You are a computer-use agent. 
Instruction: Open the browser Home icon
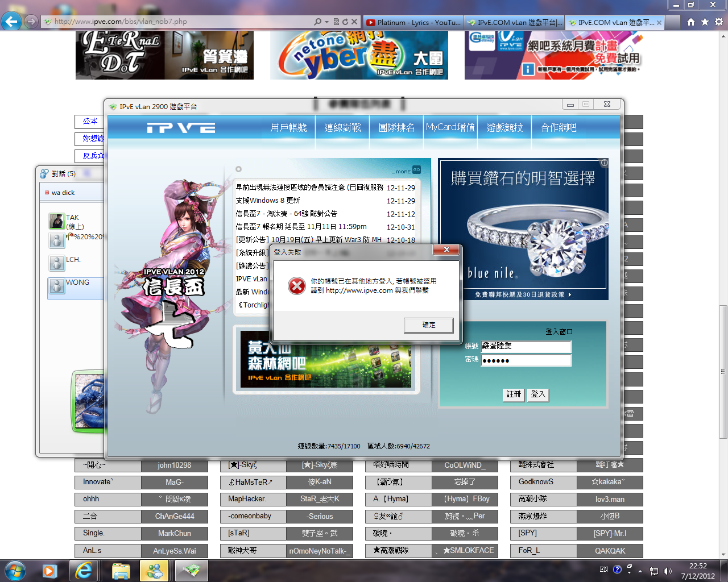point(691,22)
